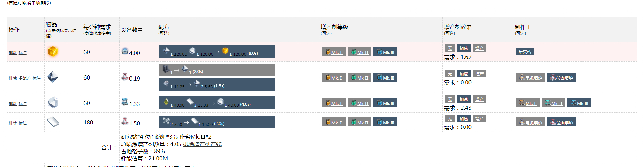
Task: Choose 加速 effect for the glass row
Action: coord(464,100)
